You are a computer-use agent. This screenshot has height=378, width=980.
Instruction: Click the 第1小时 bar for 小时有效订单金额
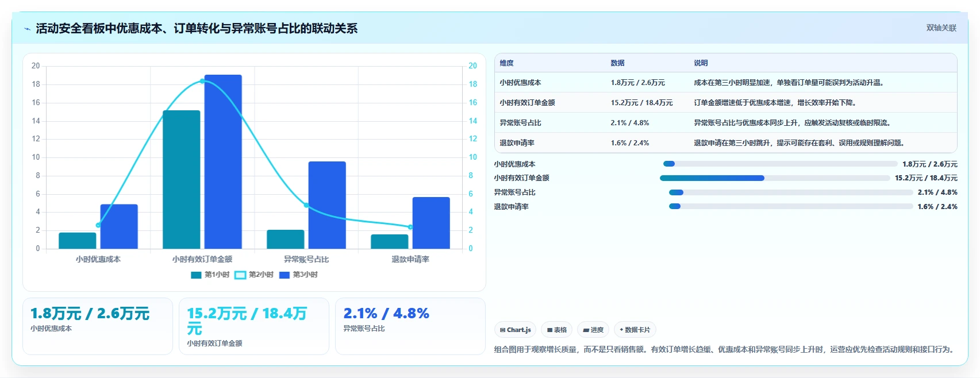point(182,180)
